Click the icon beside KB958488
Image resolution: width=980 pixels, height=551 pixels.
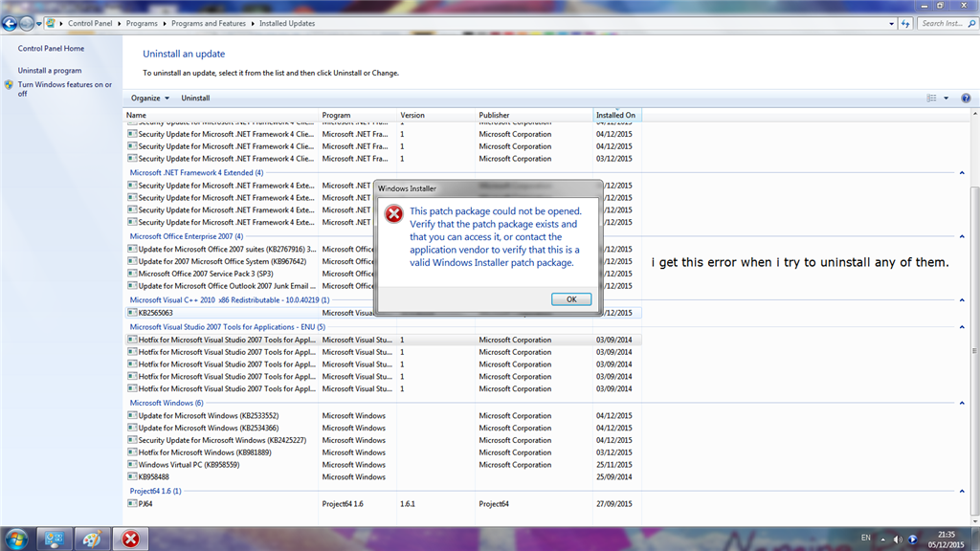tap(132, 476)
